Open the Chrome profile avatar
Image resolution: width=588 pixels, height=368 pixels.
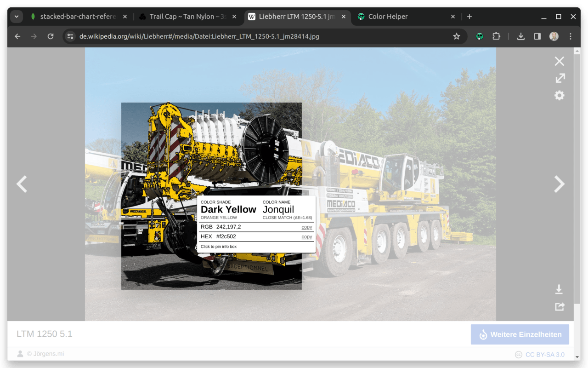click(x=554, y=36)
